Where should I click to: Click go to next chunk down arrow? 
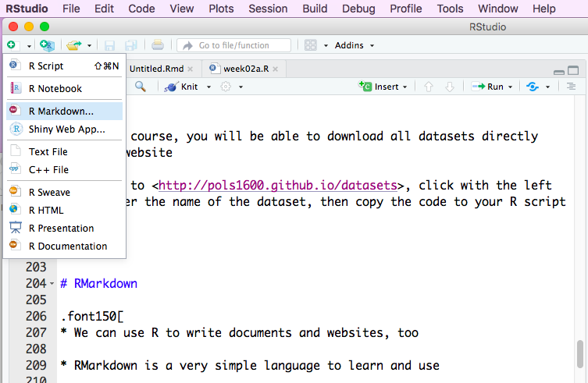[x=450, y=87]
